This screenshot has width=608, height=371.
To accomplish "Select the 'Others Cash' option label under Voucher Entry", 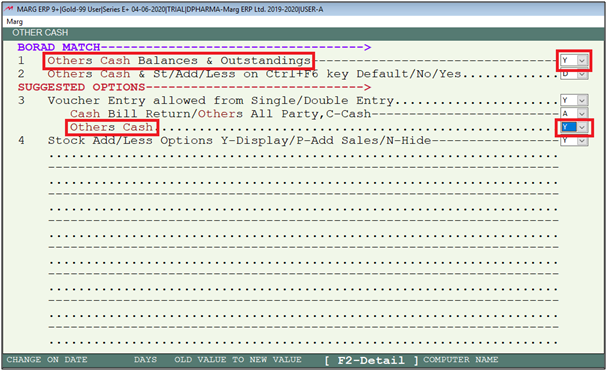I will [x=112, y=127].
